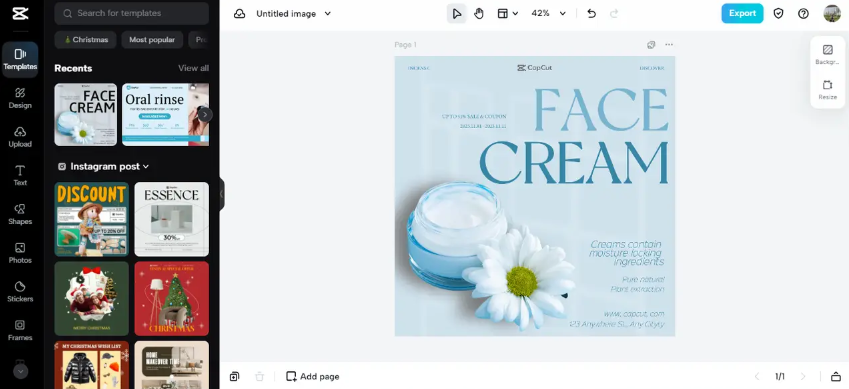
Task: Click the CapCut logo on canvas
Action: pos(534,68)
